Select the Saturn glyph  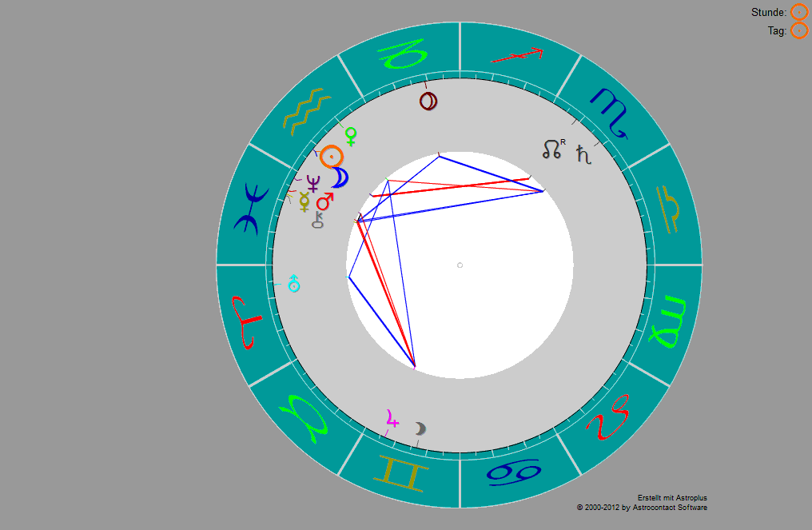(585, 155)
